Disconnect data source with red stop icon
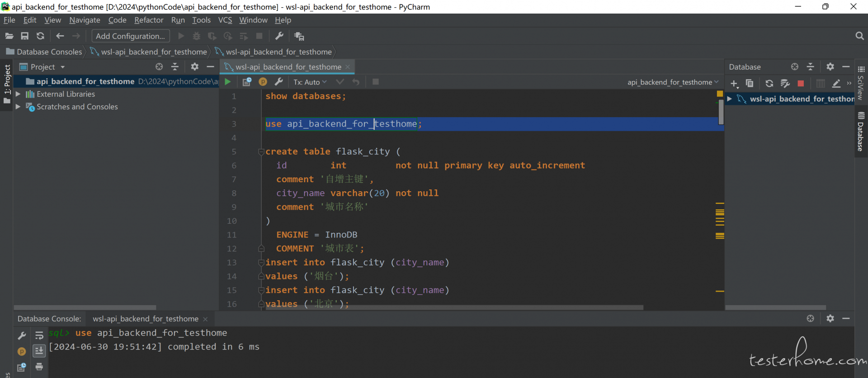This screenshot has width=868, height=378. (x=801, y=84)
